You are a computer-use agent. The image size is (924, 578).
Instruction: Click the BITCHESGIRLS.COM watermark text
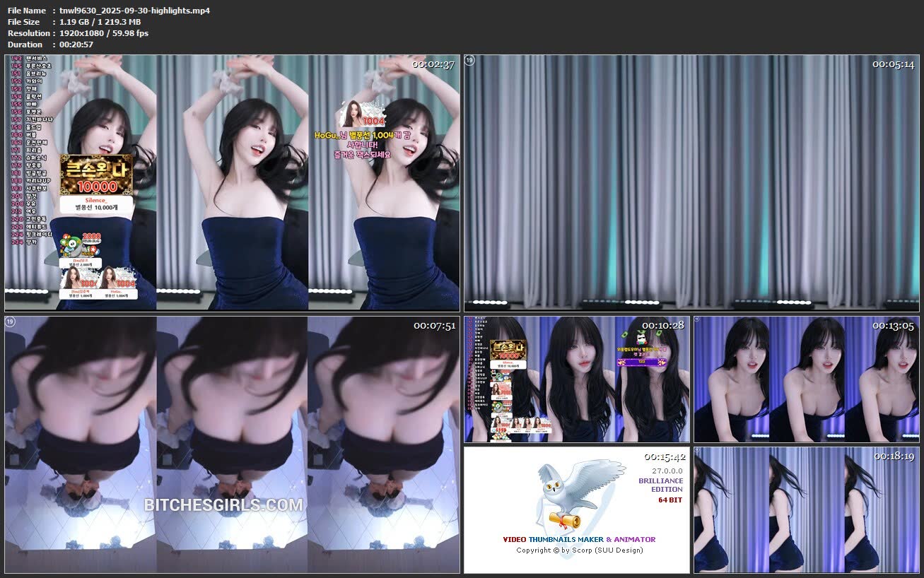point(223,505)
